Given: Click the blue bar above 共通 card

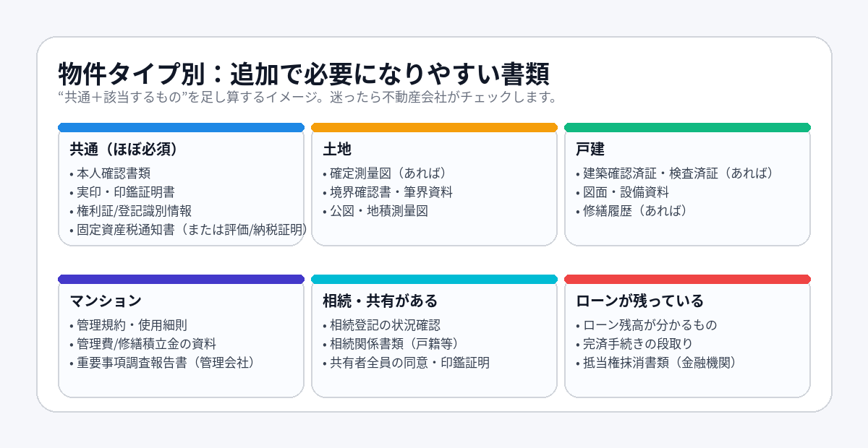Looking at the screenshot, I should click(181, 127).
